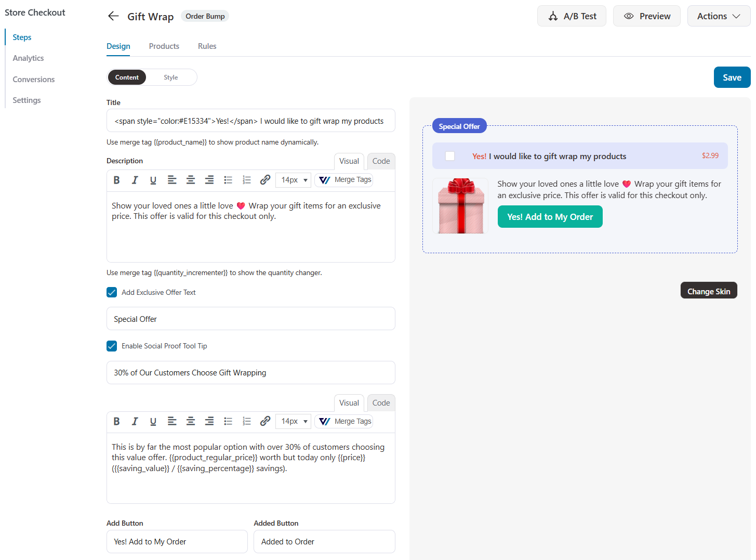Align right in the tooltip editor
Image resolution: width=756 pixels, height=560 pixels.
(x=209, y=422)
